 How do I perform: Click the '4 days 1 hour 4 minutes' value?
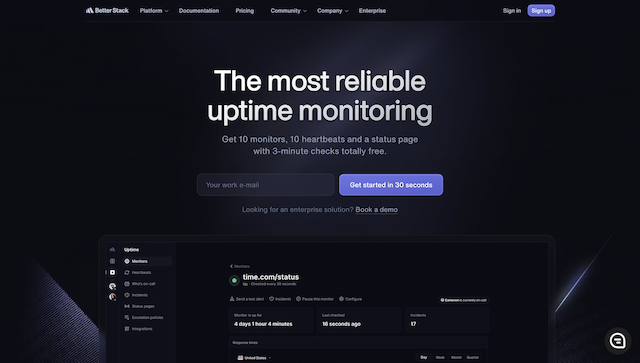[263, 324]
